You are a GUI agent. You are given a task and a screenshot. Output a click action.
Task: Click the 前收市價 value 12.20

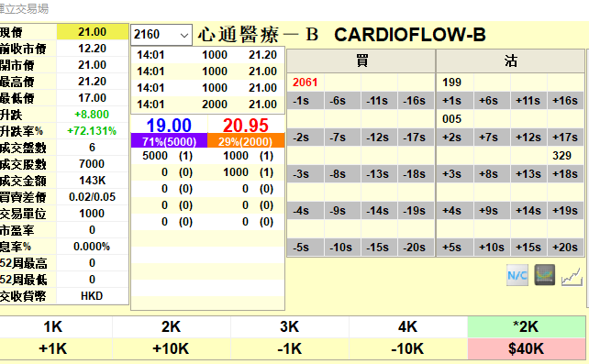93,49
